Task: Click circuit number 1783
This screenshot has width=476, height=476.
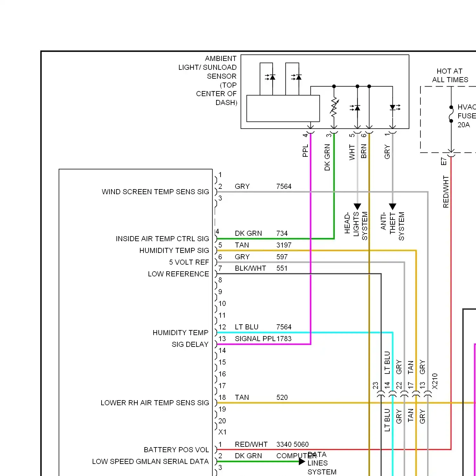Action: pos(284,339)
